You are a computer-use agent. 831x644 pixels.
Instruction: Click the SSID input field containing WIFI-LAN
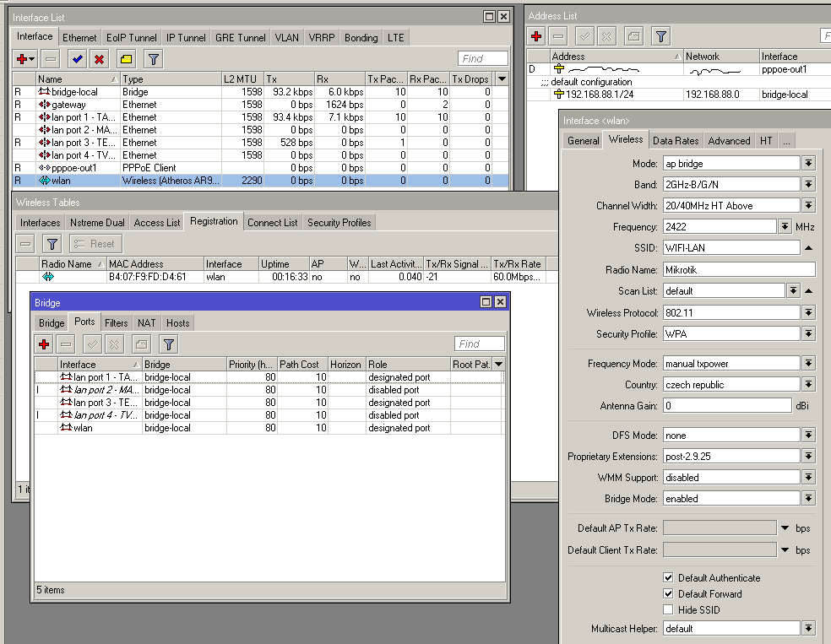click(x=731, y=248)
